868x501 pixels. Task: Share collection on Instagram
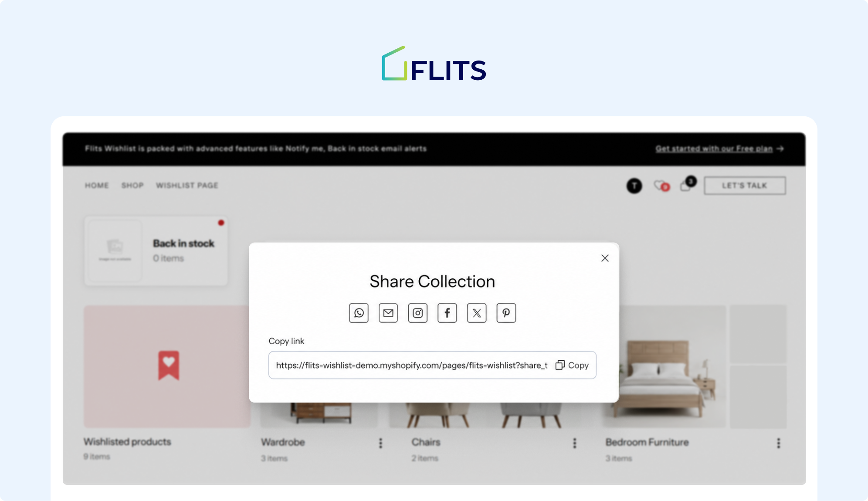tap(417, 313)
